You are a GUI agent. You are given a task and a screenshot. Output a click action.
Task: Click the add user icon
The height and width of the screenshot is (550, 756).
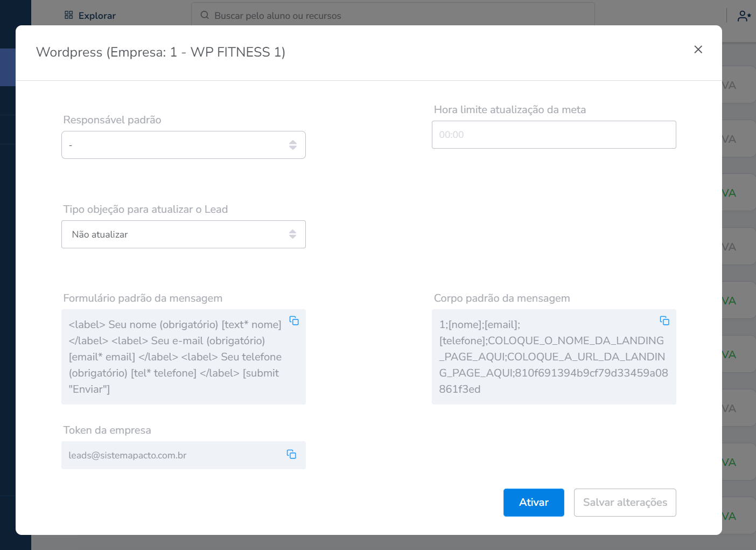(x=744, y=16)
